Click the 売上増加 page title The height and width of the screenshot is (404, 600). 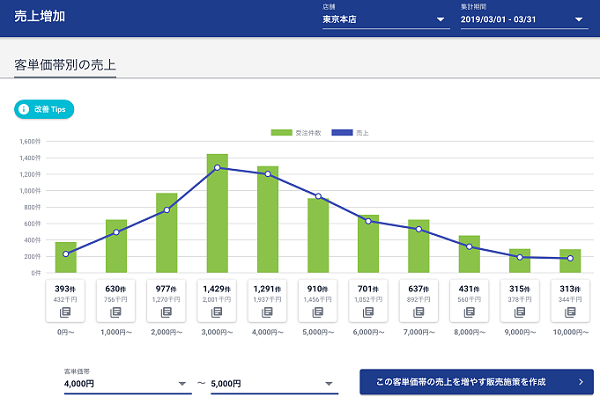coord(40,16)
